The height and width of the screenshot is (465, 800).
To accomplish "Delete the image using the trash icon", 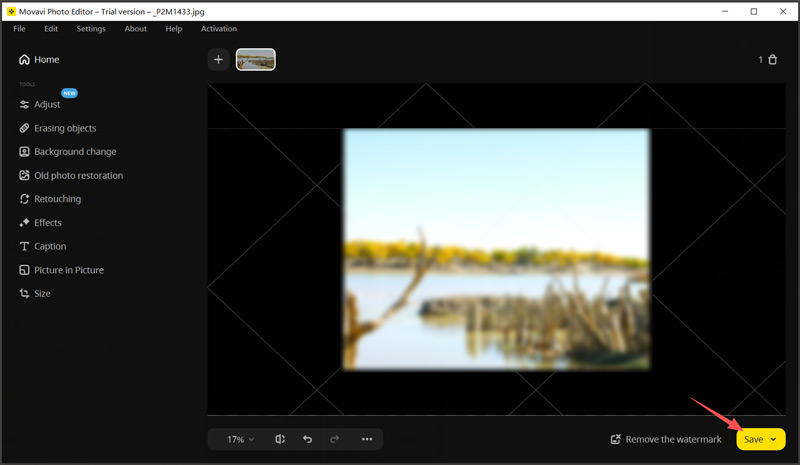I will click(772, 60).
